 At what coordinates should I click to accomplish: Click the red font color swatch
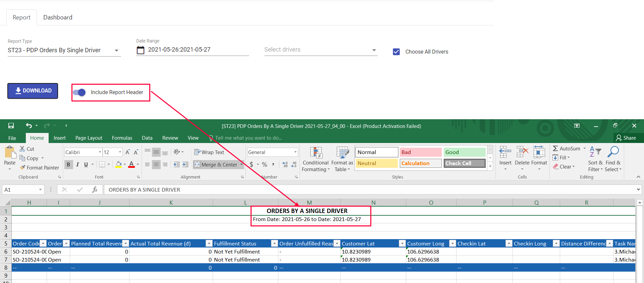[x=131, y=164]
